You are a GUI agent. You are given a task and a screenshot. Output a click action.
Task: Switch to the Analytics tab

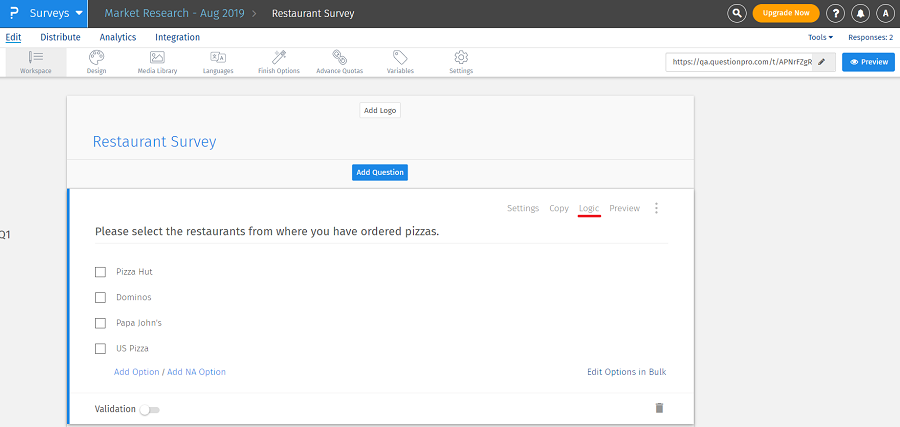pos(118,37)
